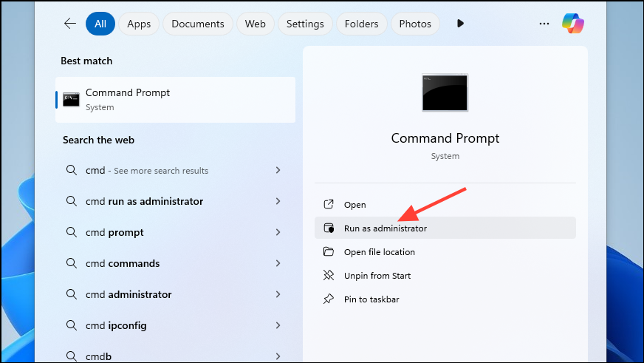Click the Command Prompt icon in Best match
The height and width of the screenshot is (363, 644).
[71, 100]
